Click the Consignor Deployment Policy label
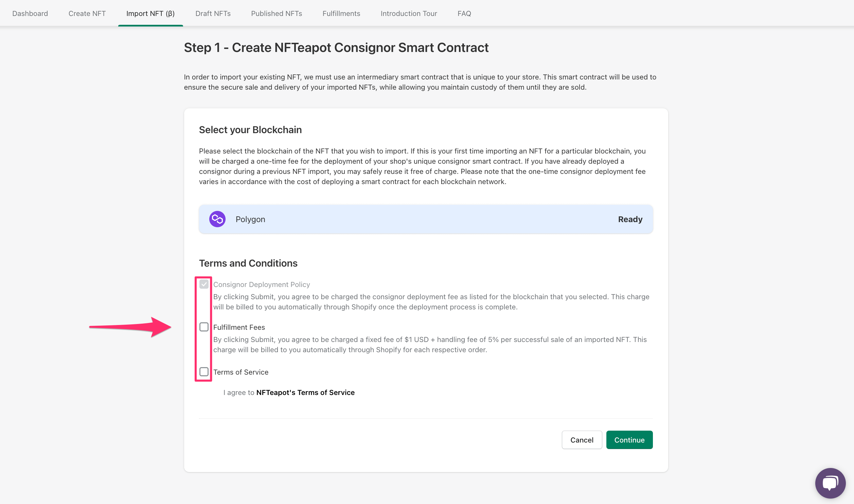854x504 pixels. pos(262,285)
